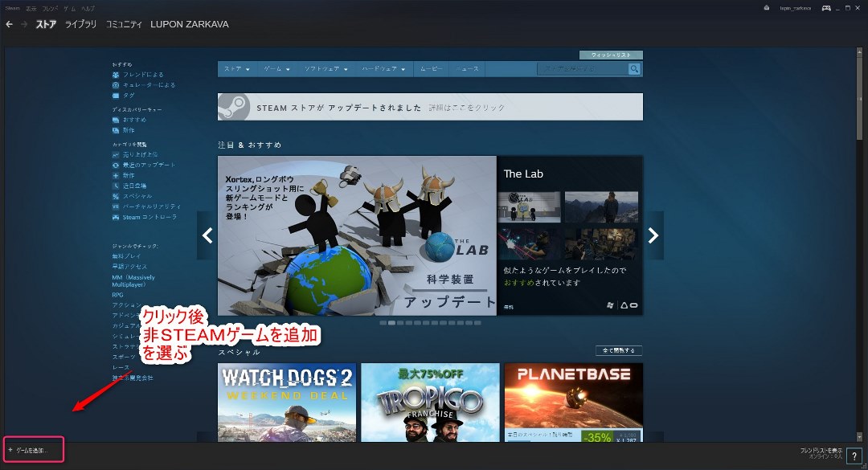Click the question mark help button

pyautogui.click(x=854, y=456)
